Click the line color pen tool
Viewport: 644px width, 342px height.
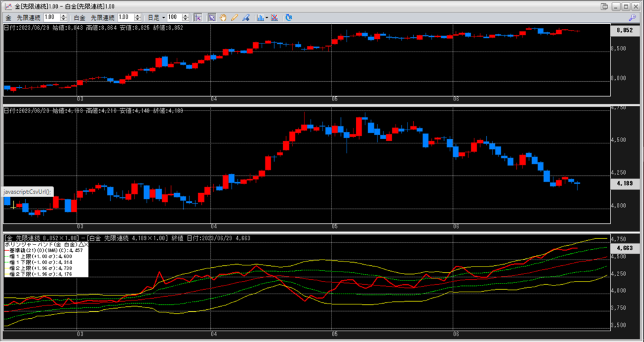point(245,17)
